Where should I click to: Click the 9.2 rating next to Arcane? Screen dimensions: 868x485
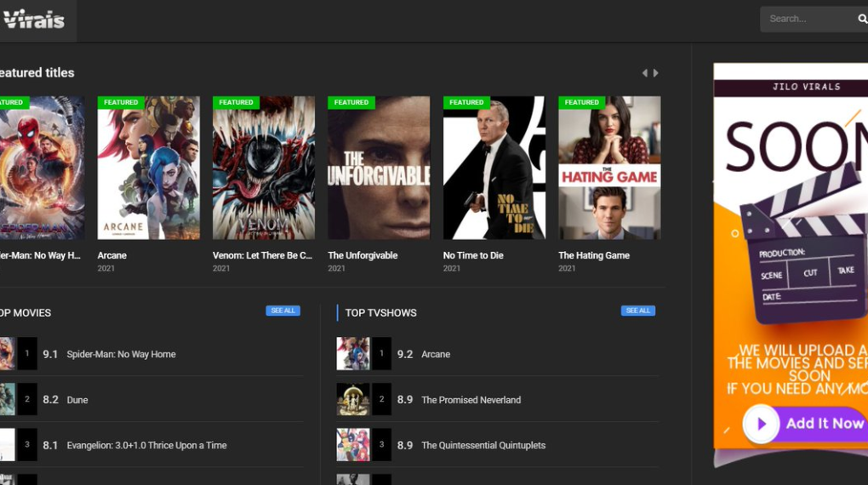(405, 354)
